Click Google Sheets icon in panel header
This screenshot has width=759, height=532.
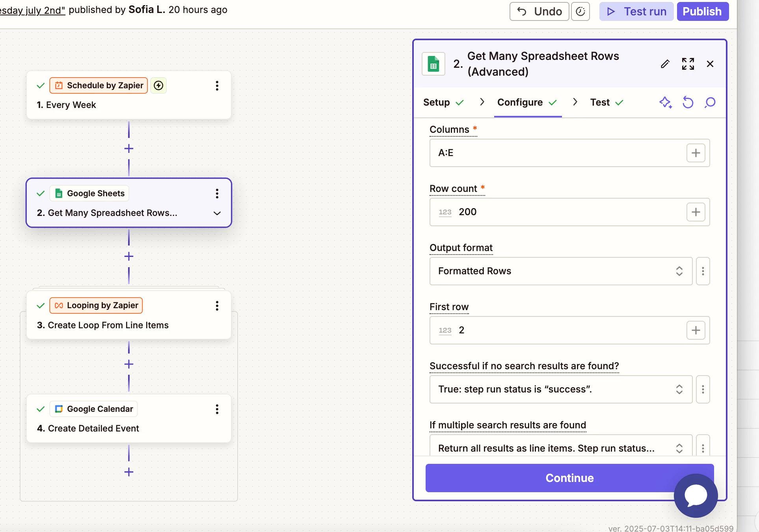(433, 64)
